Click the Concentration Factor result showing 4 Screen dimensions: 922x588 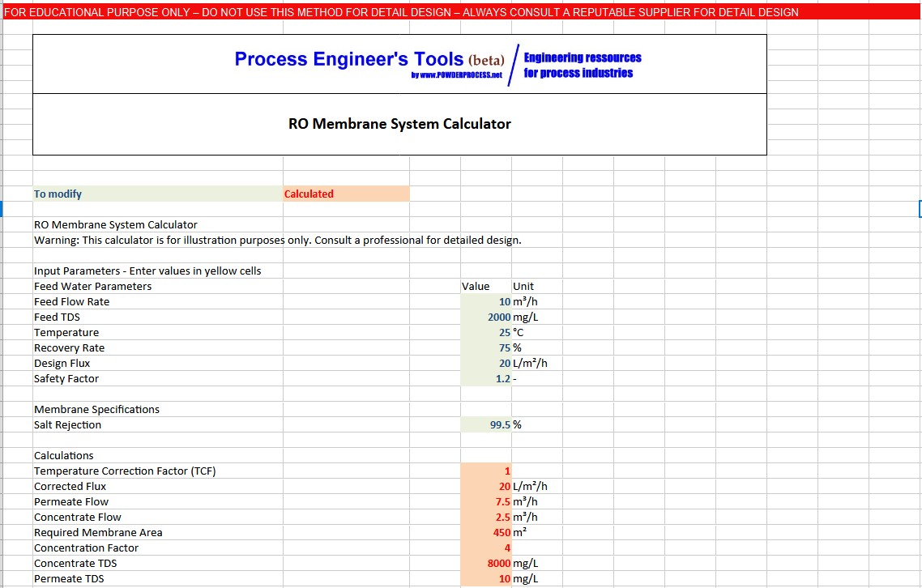[486, 548]
